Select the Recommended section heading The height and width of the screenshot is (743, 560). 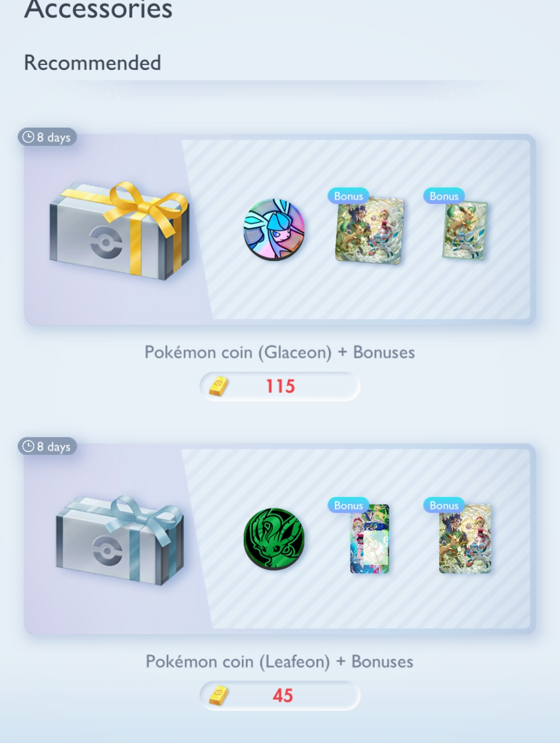pyautogui.click(x=92, y=63)
